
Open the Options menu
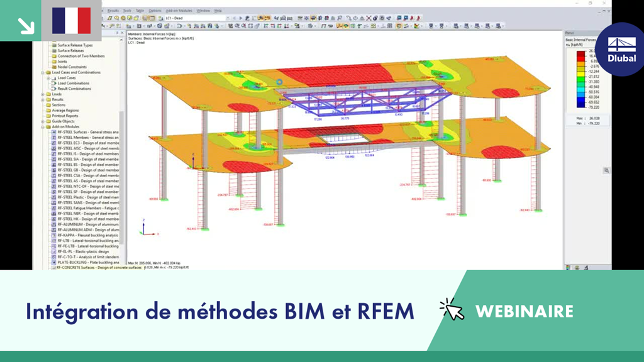[155, 11]
